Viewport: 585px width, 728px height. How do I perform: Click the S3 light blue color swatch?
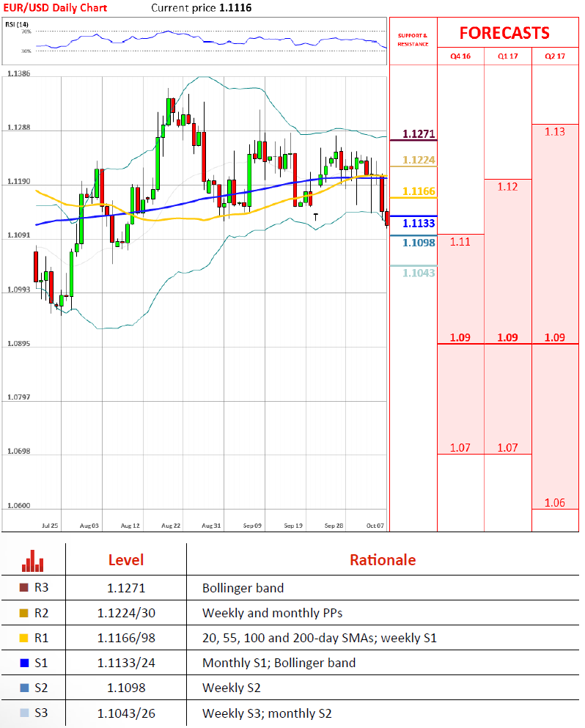coord(24,713)
